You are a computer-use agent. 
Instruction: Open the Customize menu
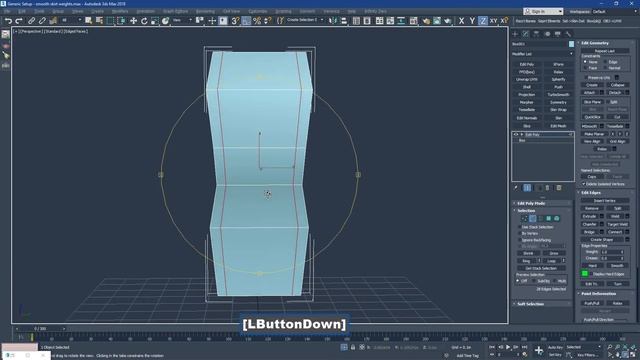pyautogui.click(x=258, y=11)
